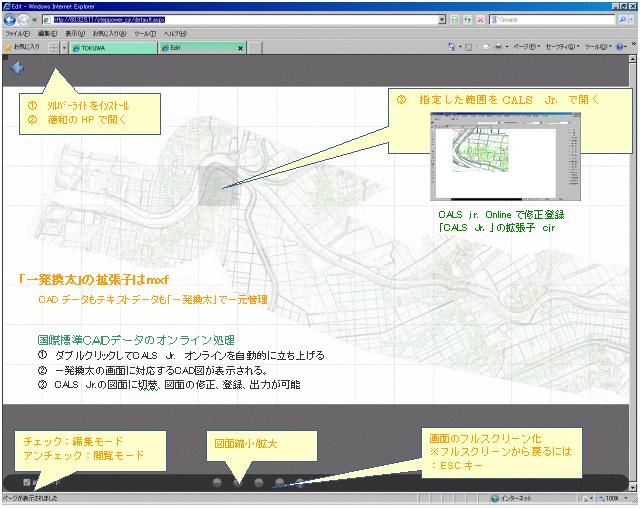Viewport: 640px width, 508px height.
Task: Click the shaded map selection square
Action: tap(218, 186)
